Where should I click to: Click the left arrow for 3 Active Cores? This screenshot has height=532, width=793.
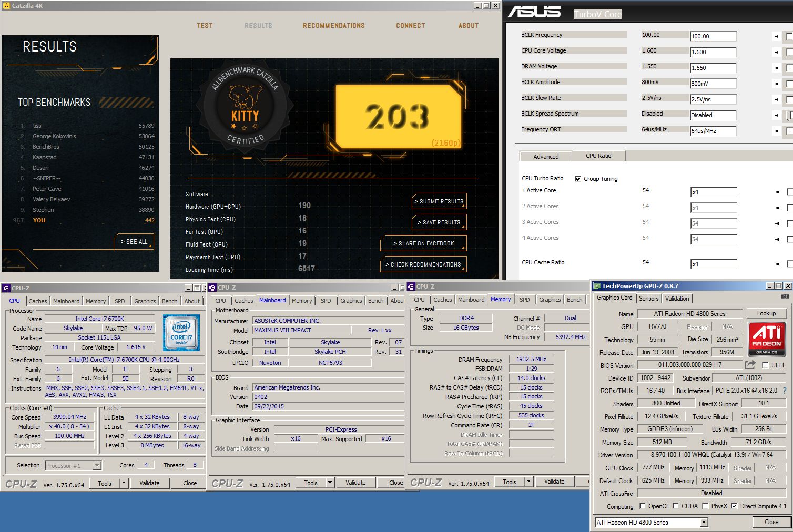776,223
